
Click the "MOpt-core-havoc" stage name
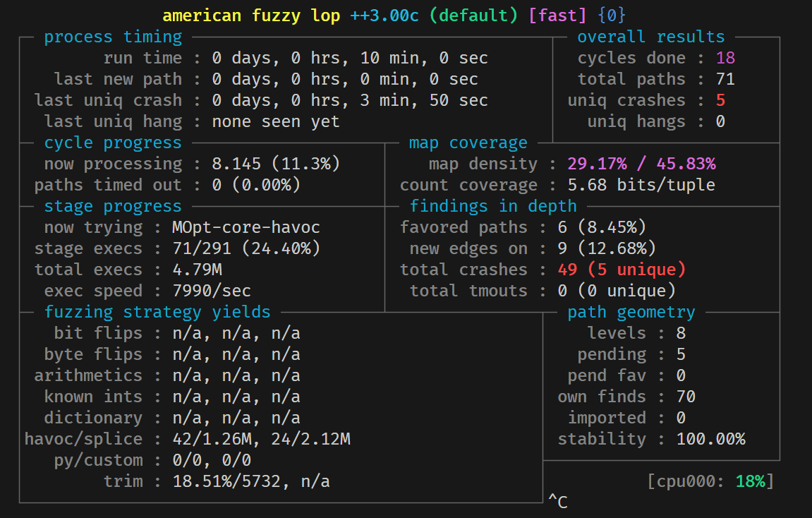246,227
